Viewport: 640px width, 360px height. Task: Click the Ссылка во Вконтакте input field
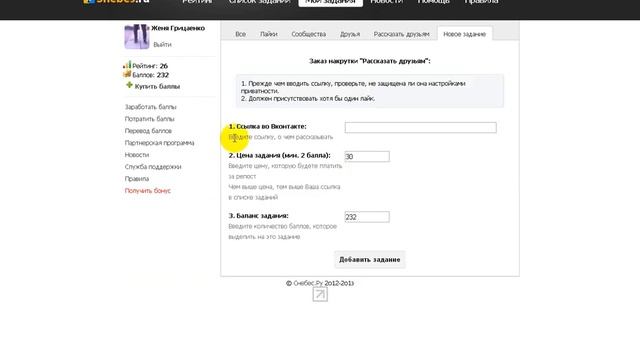tap(420, 127)
